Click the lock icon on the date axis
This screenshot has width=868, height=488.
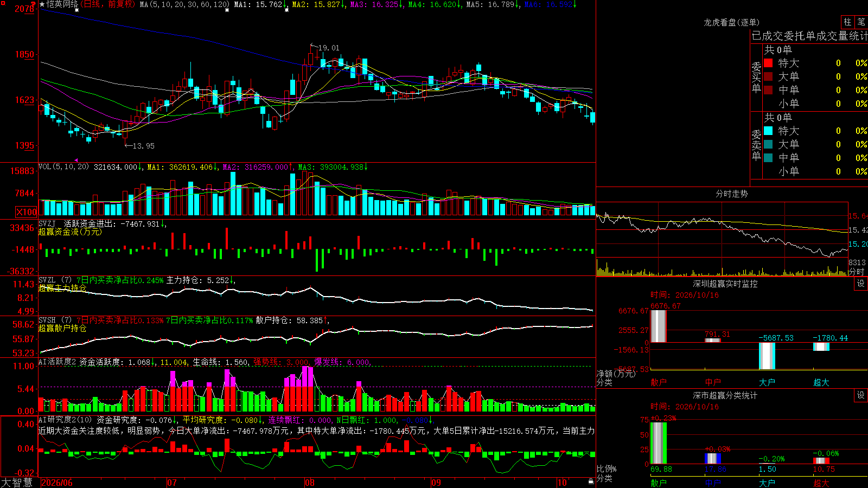(x=591, y=481)
